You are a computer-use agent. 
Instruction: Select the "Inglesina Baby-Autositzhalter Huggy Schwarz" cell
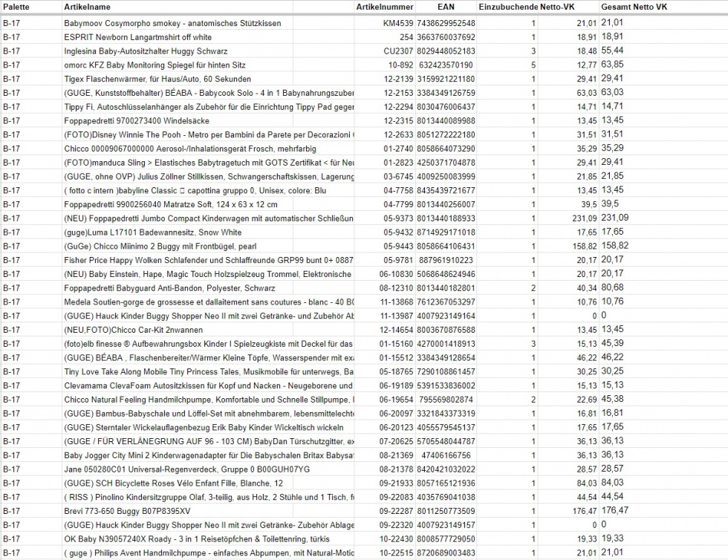pos(146,51)
